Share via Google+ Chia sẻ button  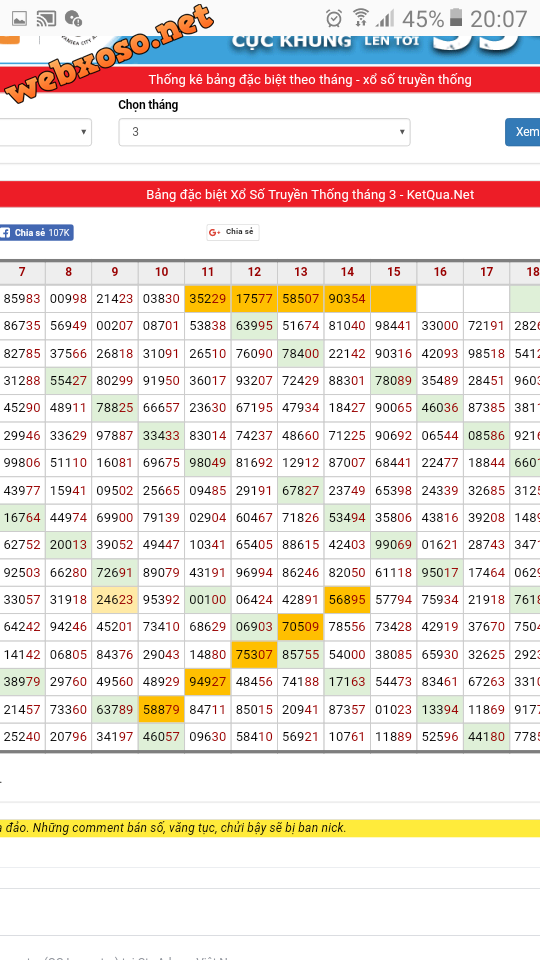(x=233, y=232)
